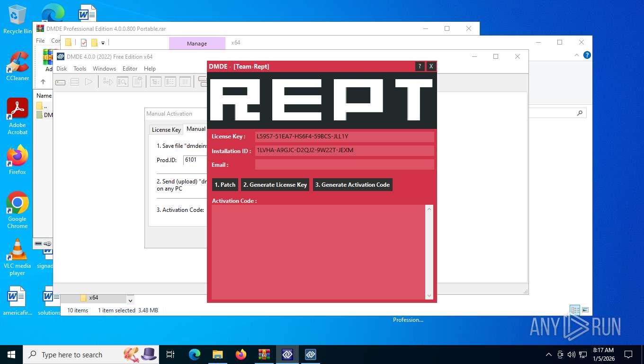
Task: Open the Windows Start menu
Action: coord(11,355)
